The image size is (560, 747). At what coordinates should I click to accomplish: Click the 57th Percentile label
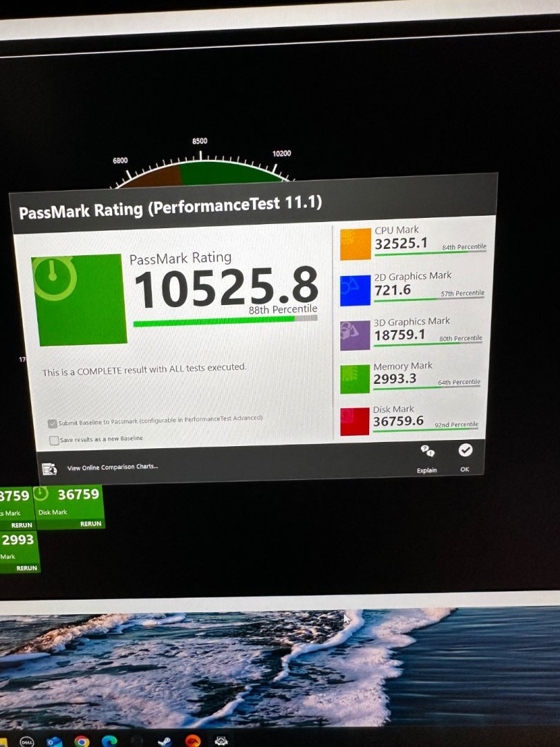click(463, 293)
